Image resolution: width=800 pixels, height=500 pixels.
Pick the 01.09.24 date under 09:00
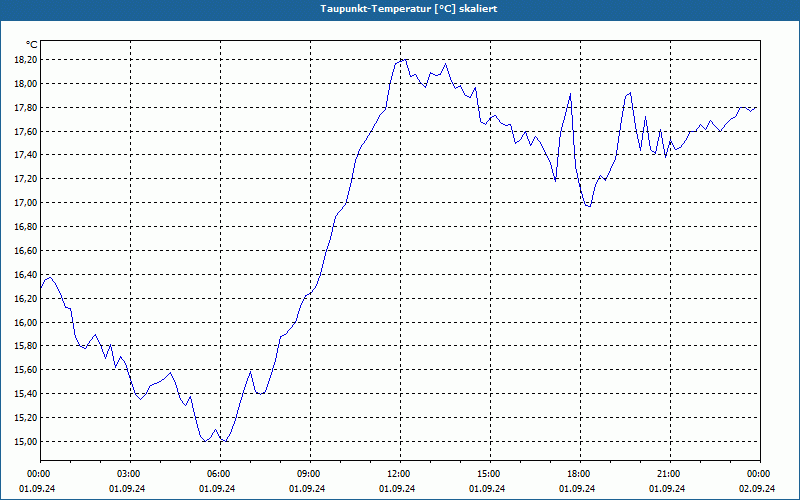(x=307, y=489)
